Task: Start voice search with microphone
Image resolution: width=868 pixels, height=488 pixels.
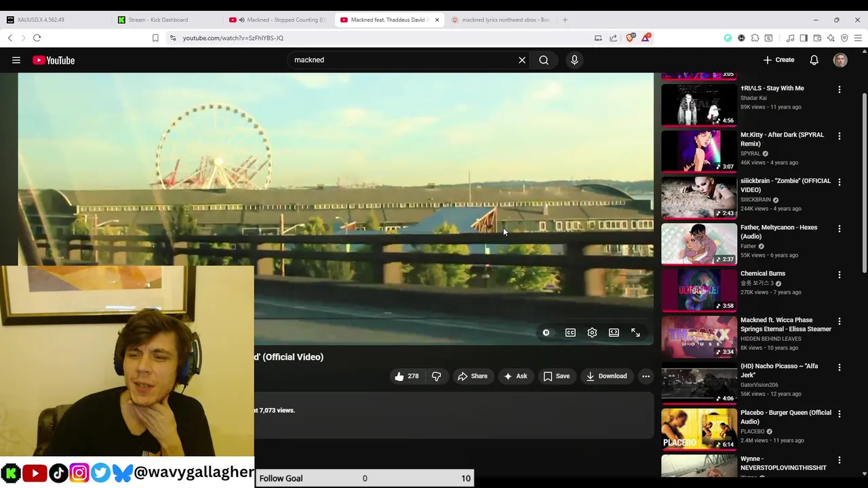Action: click(574, 60)
